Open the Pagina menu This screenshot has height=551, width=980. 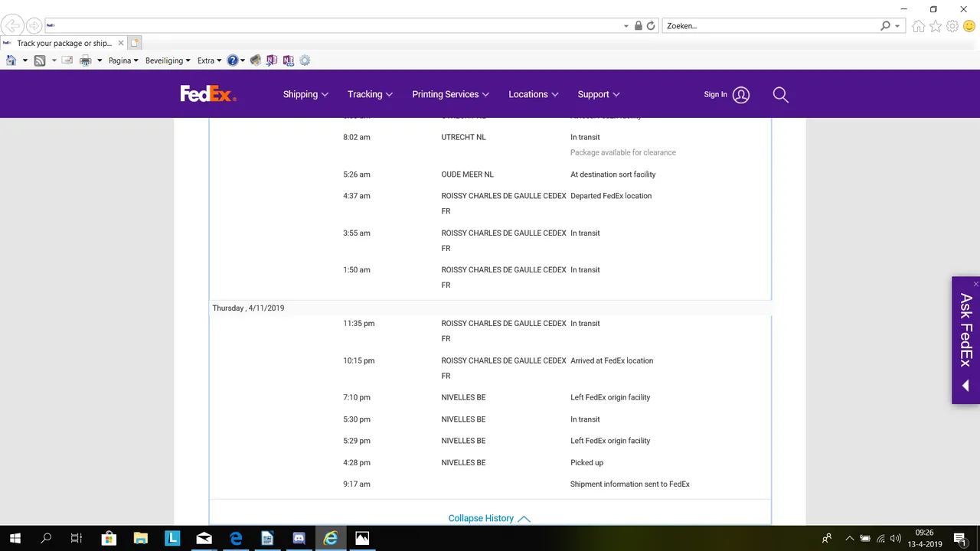point(123,60)
